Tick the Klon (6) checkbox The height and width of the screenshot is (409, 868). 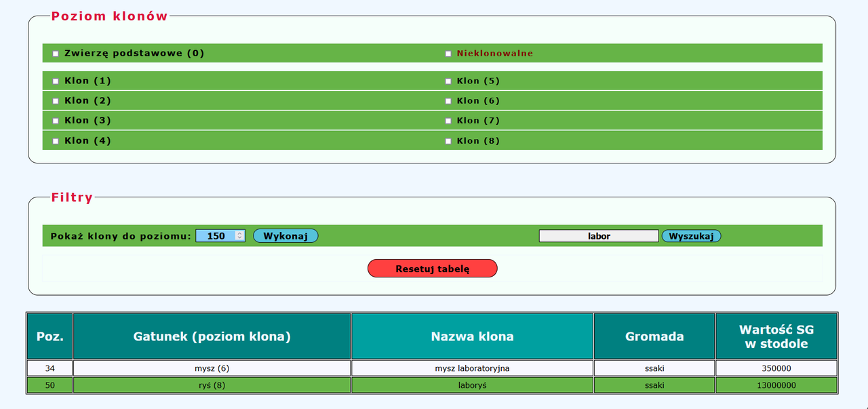(x=448, y=101)
